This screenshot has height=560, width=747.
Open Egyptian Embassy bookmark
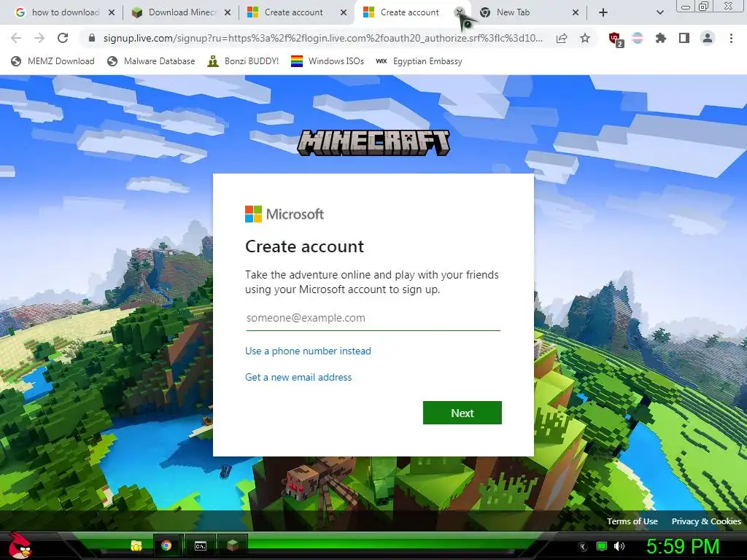pos(419,61)
